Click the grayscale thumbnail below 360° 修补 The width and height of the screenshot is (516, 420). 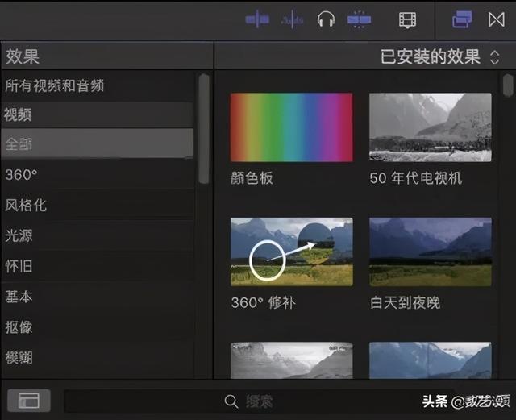tap(292, 360)
